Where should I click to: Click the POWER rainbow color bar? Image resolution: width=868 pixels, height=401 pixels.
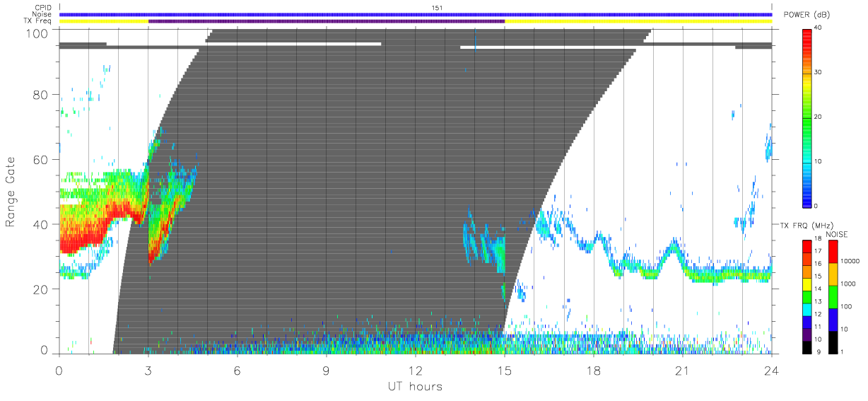point(807,117)
